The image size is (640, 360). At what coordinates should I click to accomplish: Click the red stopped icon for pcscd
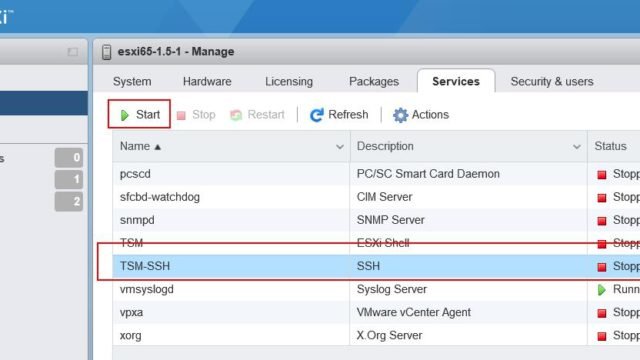[602, 175]
